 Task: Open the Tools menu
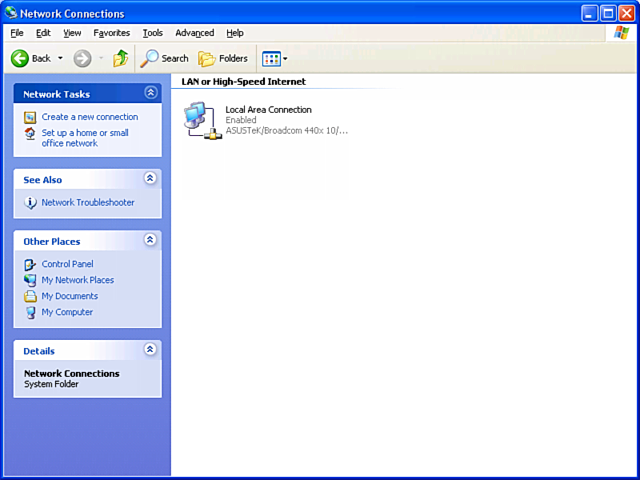(152, 33)
